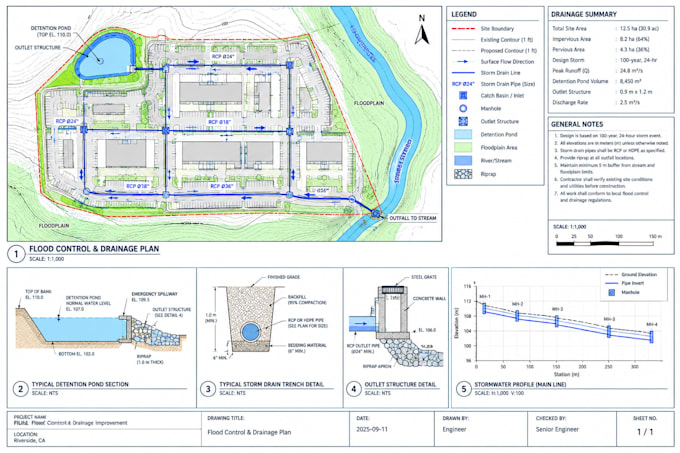Click the Manhole circle icon in legend
680x453 pixels.
[463, 108]
